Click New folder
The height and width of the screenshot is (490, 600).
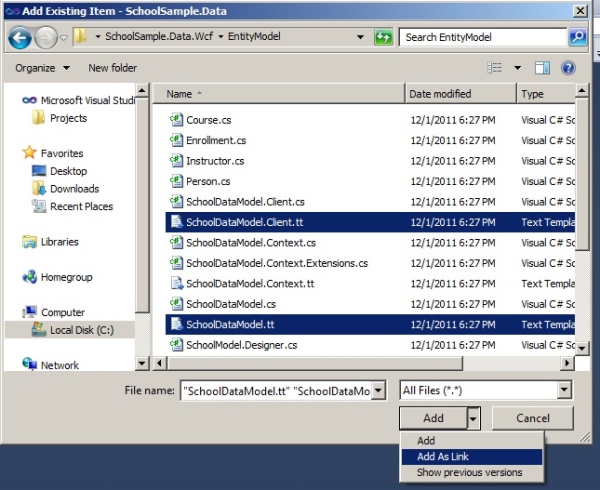point(112,68)
